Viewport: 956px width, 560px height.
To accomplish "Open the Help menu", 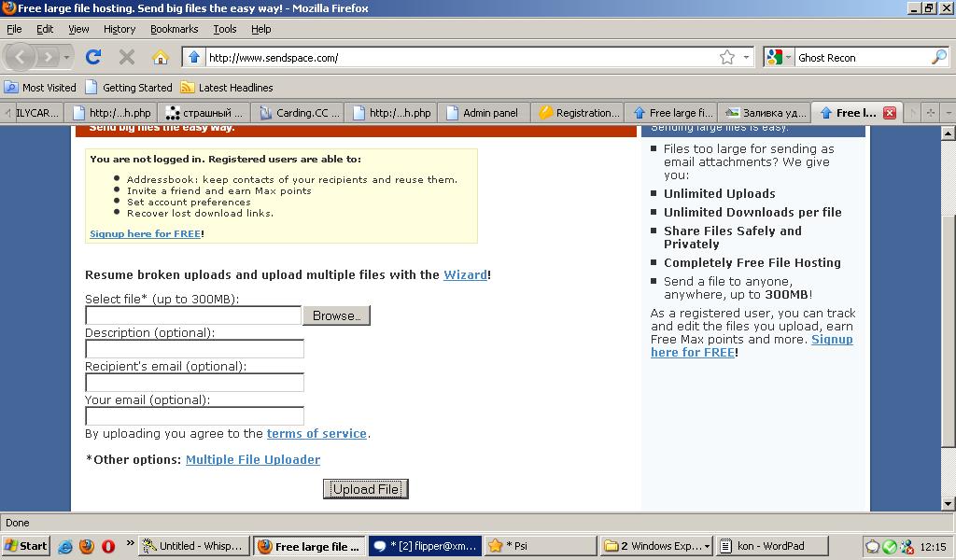I will click(261, 29).
